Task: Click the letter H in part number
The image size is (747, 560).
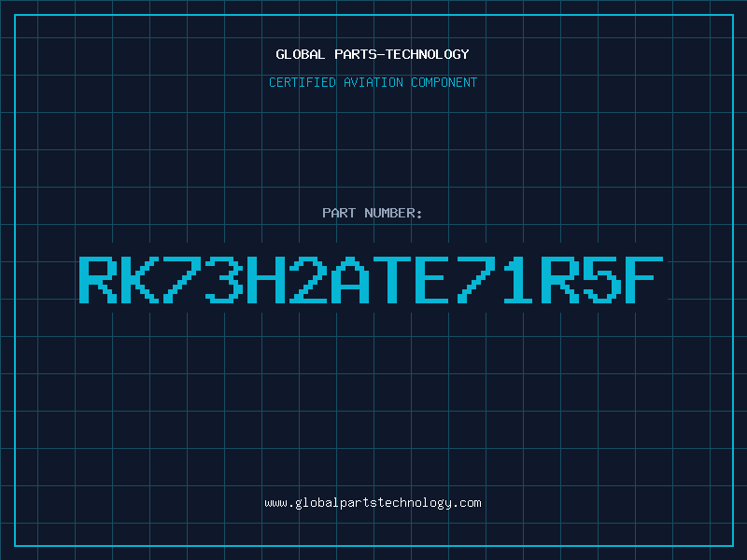Action: pos(266,280)
